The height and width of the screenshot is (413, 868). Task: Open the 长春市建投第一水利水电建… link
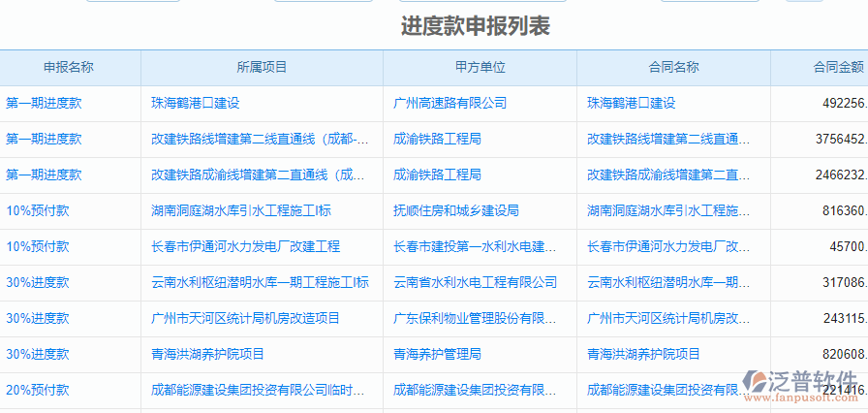click(x=475, y=247)
